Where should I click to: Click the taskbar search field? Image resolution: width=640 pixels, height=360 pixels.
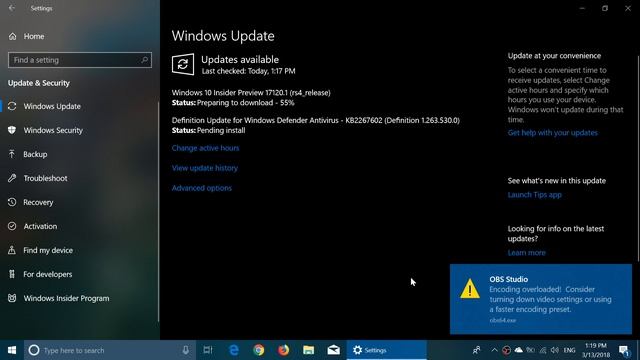coord(109,350)
